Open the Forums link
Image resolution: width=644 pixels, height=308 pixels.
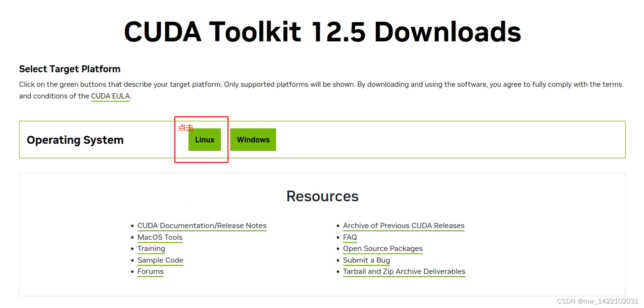(150, 271)
